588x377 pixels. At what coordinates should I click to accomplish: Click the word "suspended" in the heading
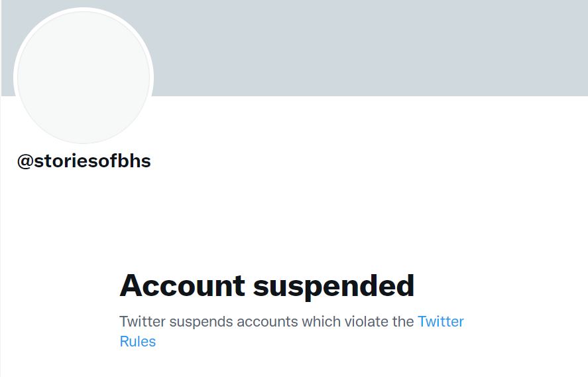coord(333,285)
